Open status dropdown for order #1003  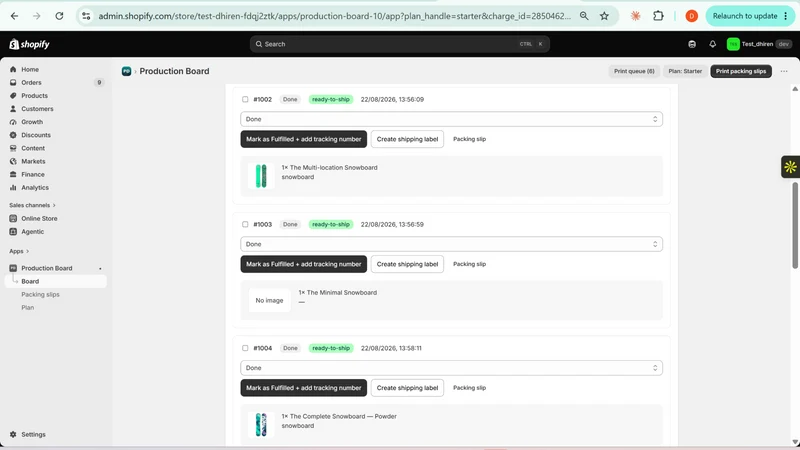click(x=452, y=244)
